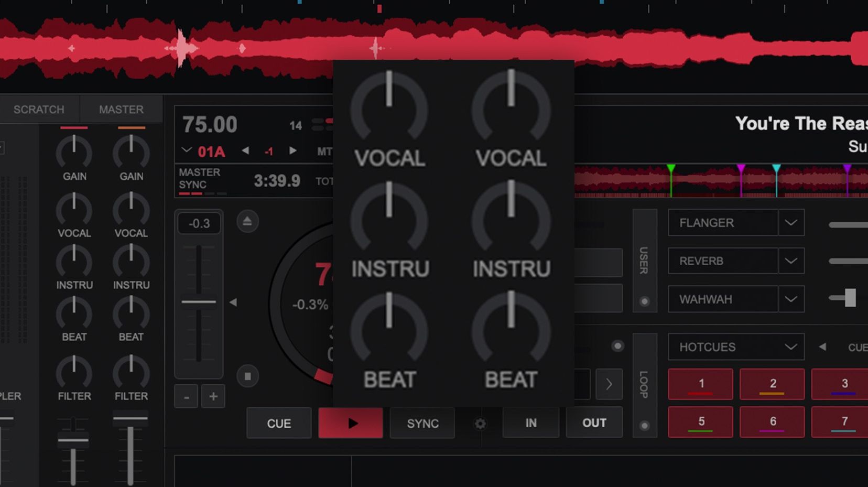Eject the track using the eject icon
The width and height of the screenshot is (868, 487).
[x=247, y=221]
